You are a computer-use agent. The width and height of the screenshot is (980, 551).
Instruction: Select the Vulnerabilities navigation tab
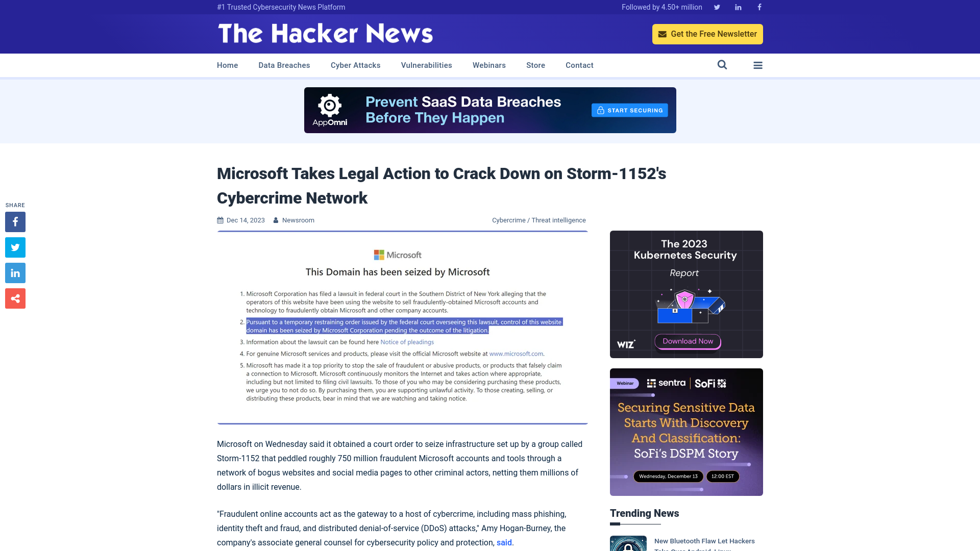click(426, 65)
